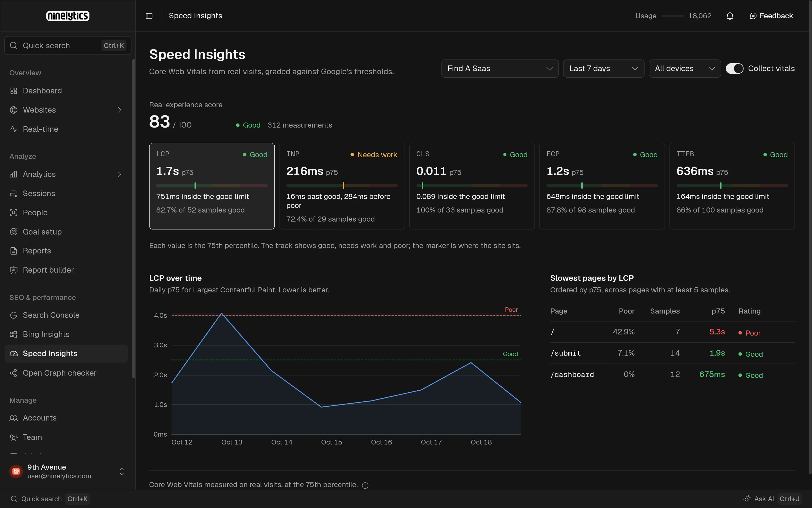Click the sidebar scrollbar
This screenshot has height=508, width=812.
(x=134, y=218)
